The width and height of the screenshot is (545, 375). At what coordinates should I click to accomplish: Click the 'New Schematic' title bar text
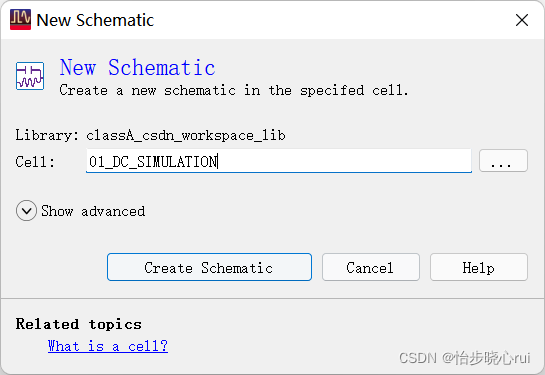coord(95,20)
